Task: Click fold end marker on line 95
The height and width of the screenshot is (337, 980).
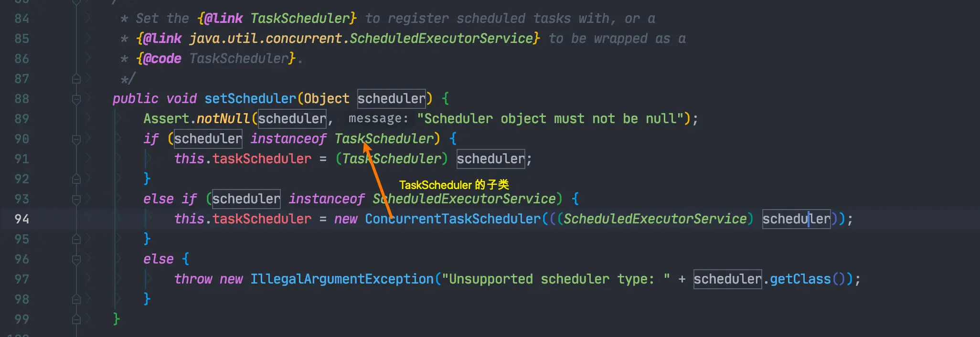Action: 76,239
